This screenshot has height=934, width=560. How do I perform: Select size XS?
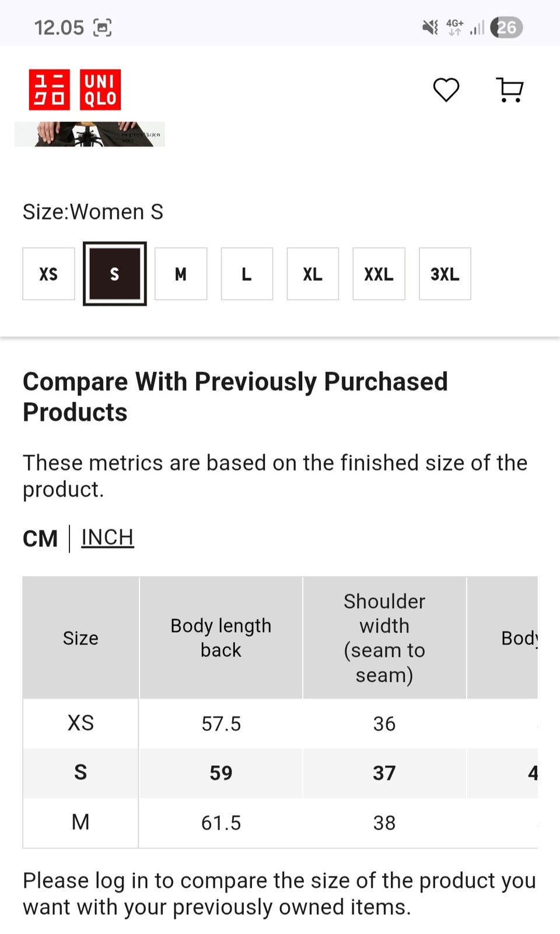48,274
